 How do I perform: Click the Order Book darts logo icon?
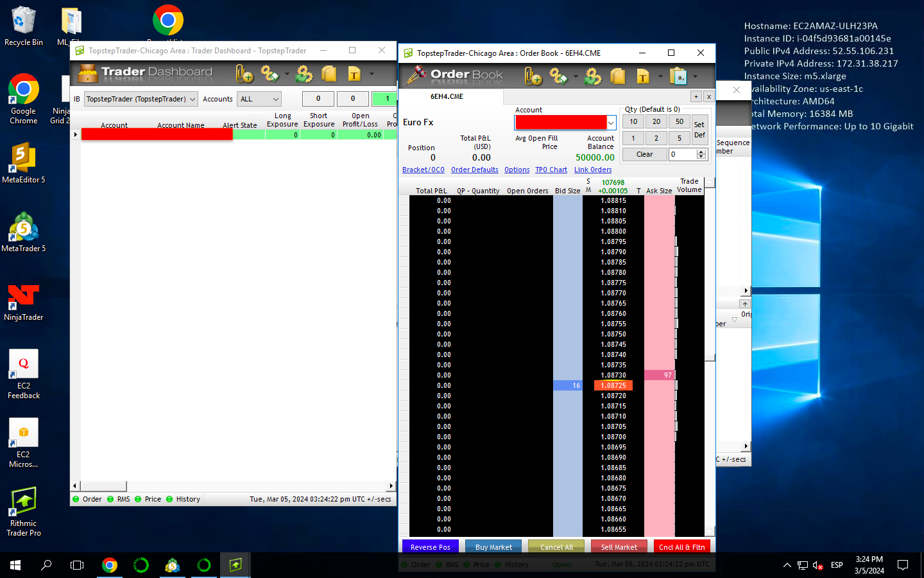coord(416,76)
